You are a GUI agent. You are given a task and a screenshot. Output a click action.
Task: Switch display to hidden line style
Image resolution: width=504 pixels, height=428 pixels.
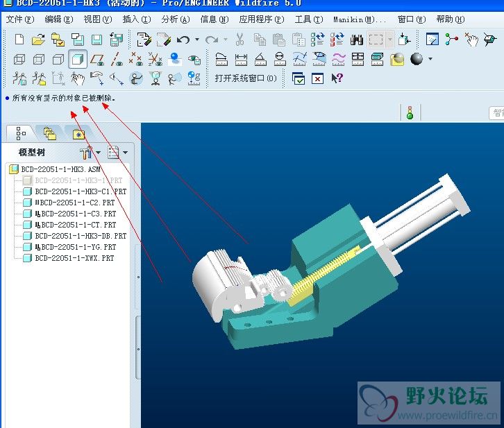(x=39, y=60)
